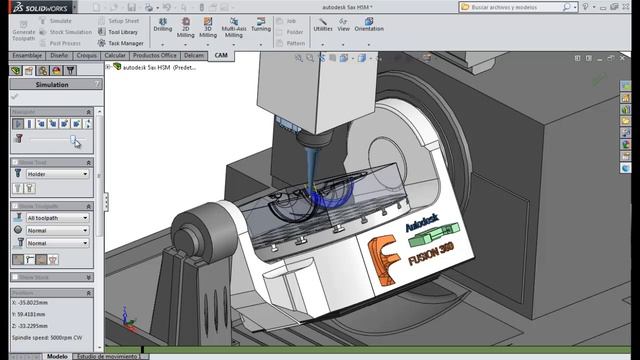
Task: Open the View tool in the CAM ribbon
Action: click(x=343, y=25)
